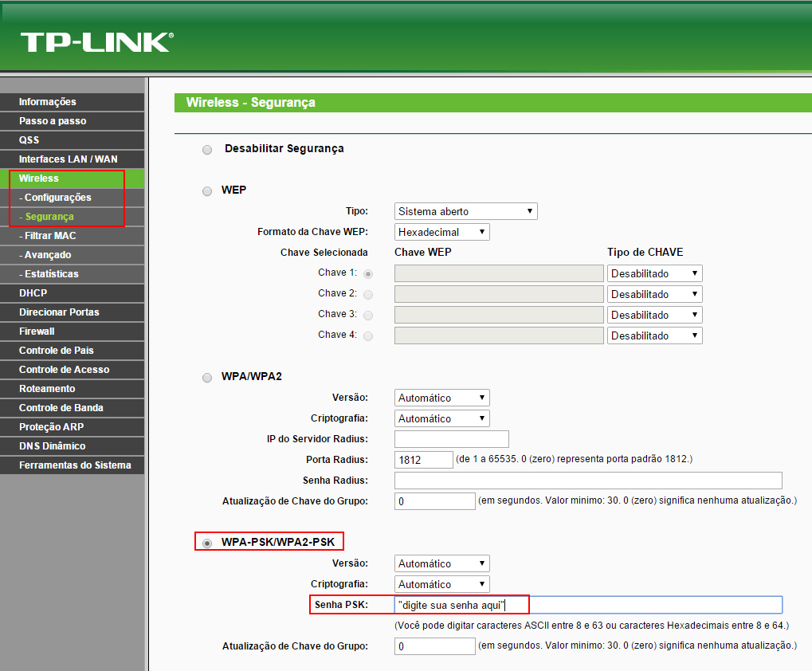The height and width of the screenshot is (671, 812).
Task: Select Chave 4 radio button
Action: point(368,336)
